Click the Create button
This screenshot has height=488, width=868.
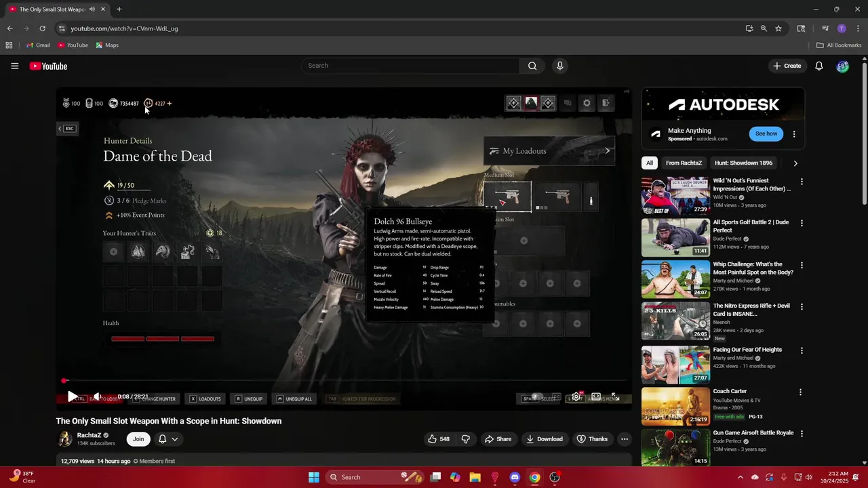tap(787, 66)
